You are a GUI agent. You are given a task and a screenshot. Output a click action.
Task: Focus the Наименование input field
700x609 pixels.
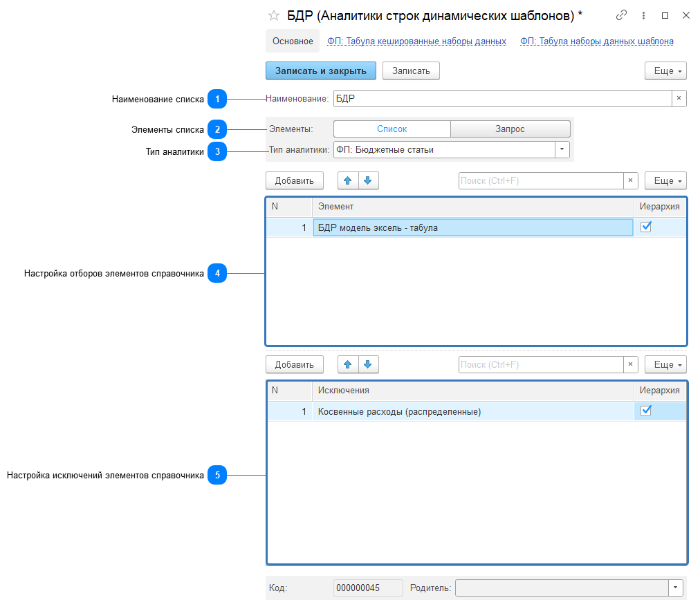[502, 98]
